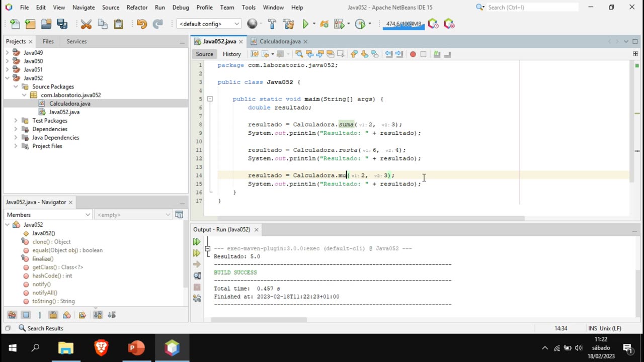Click the New Project toolbar icon
Viewport: 644px width, 362px height.
30,24
